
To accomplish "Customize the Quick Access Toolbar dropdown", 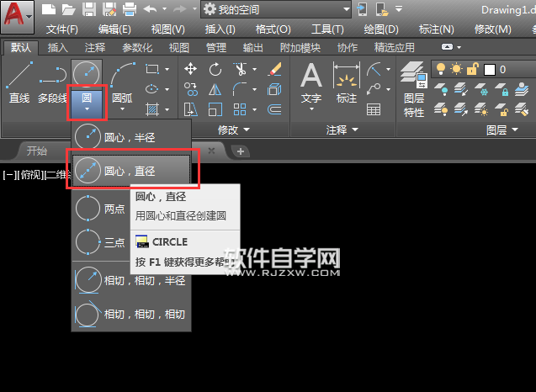I will (x=399, y=9).
